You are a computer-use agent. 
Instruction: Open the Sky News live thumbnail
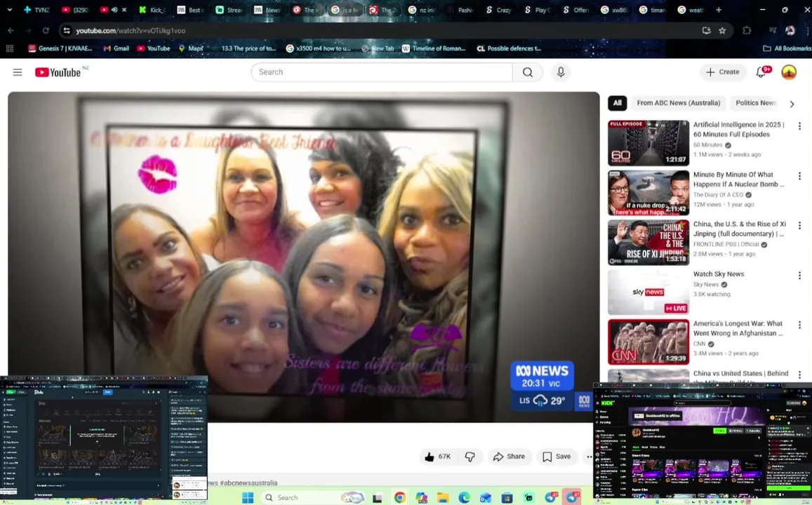(x=648, y=292)
